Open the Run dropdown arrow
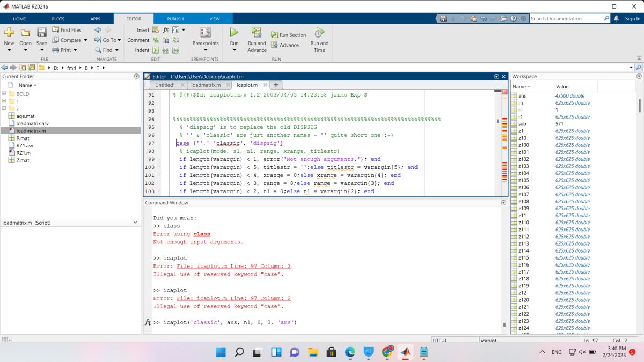The height and width of the screenshot is (362, 644). coord(234,50)
